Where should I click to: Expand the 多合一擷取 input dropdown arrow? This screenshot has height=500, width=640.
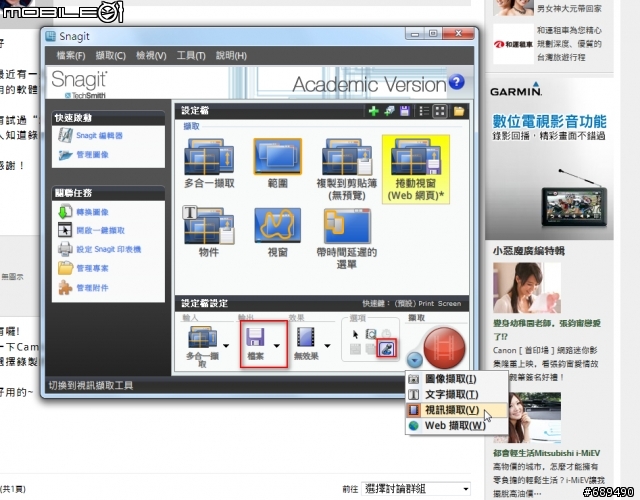(x=226, y=346)
